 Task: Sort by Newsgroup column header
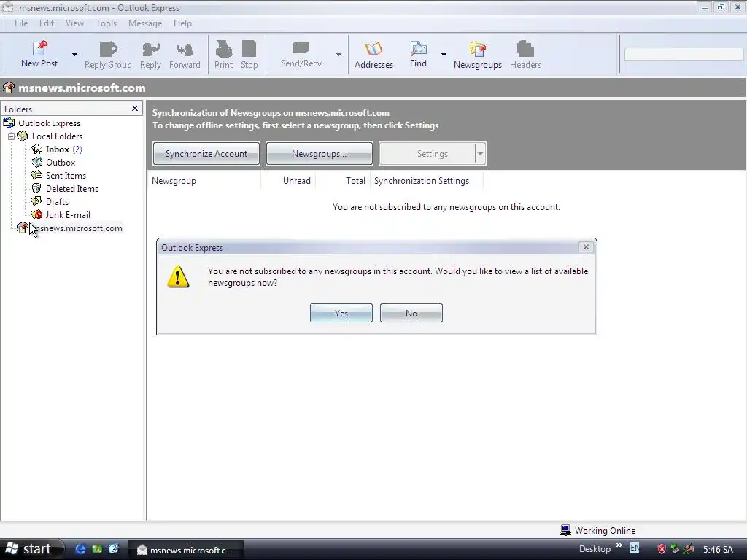tap(204, 181)
